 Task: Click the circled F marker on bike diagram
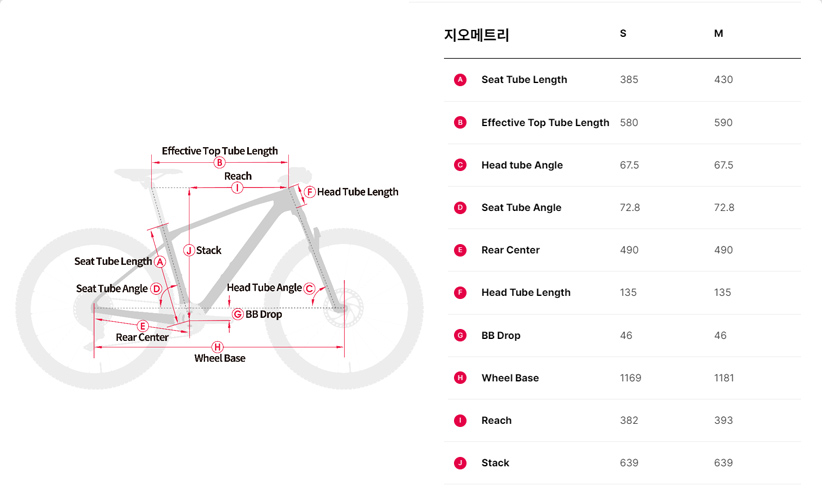coord(309,192)
